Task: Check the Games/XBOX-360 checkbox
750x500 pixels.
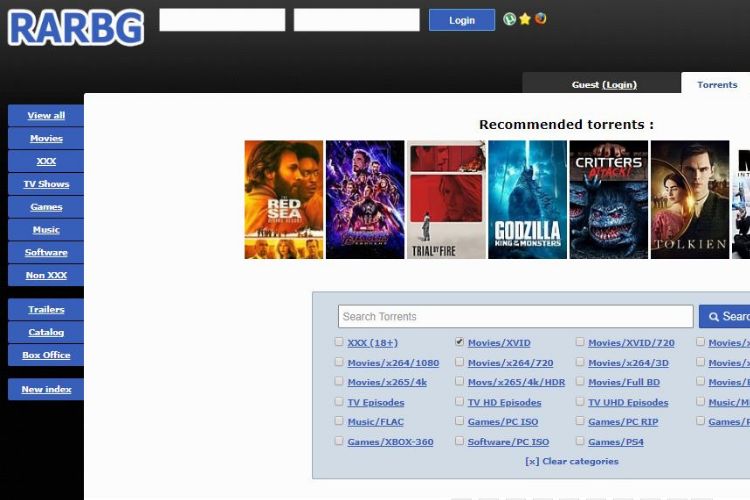Action: coord(339,441)
